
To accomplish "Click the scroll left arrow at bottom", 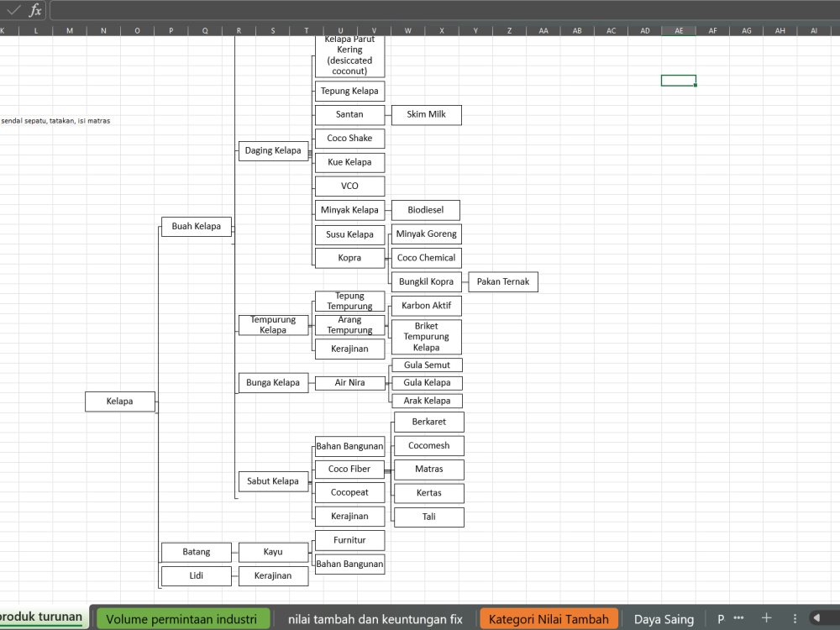I will [x=816, y=617].
